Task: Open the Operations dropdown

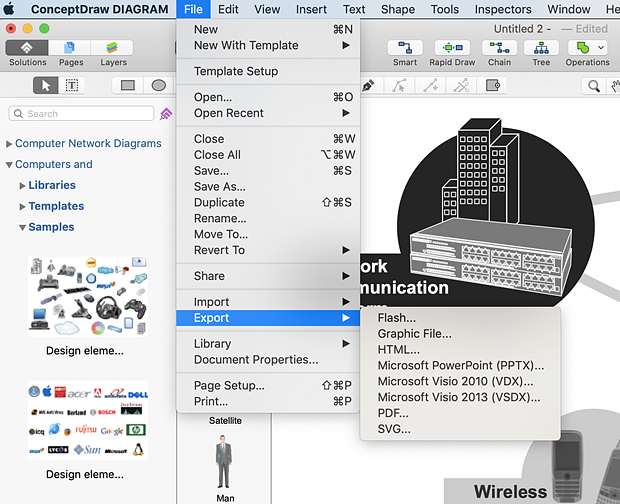Action: (x=588, y=52)
